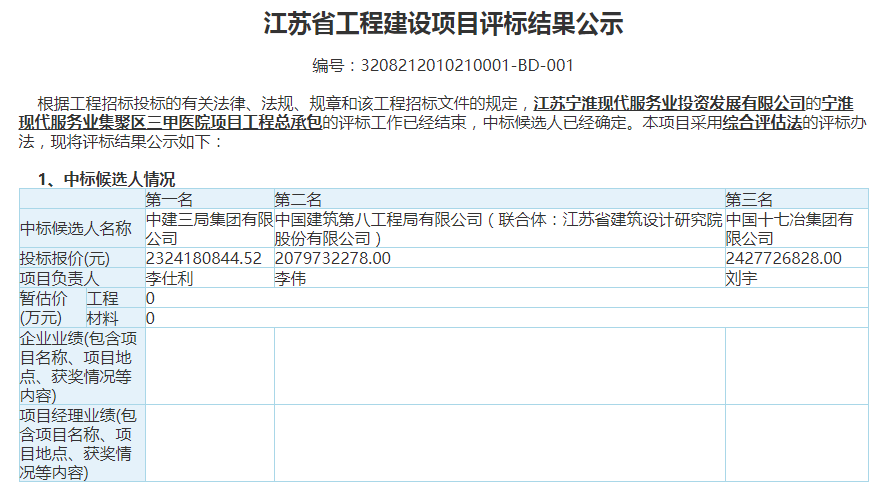Click cell 中国十七冶集团有限公司

797,228
